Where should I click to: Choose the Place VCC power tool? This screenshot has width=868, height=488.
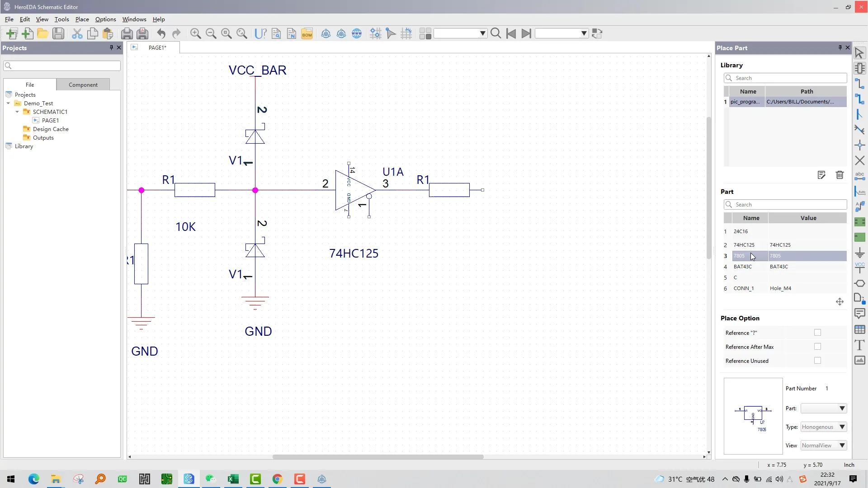859,267
